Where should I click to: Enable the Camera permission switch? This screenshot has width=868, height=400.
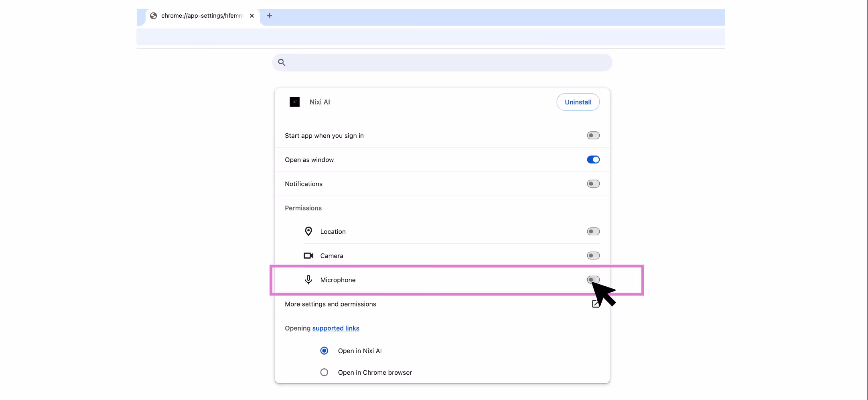(x=593, y=255)
